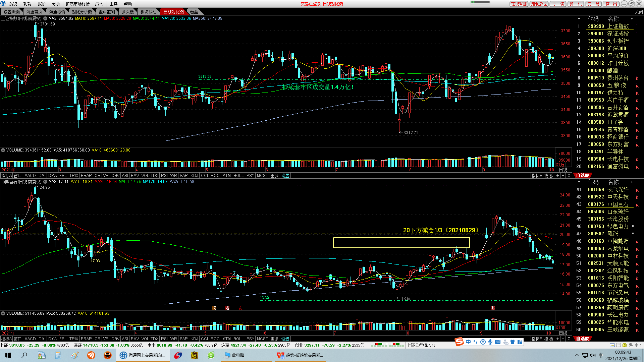The height and width of the screenshot is (362, 644).
Task: Switch to the 多头鹰 tab
Action: [127, 12]
